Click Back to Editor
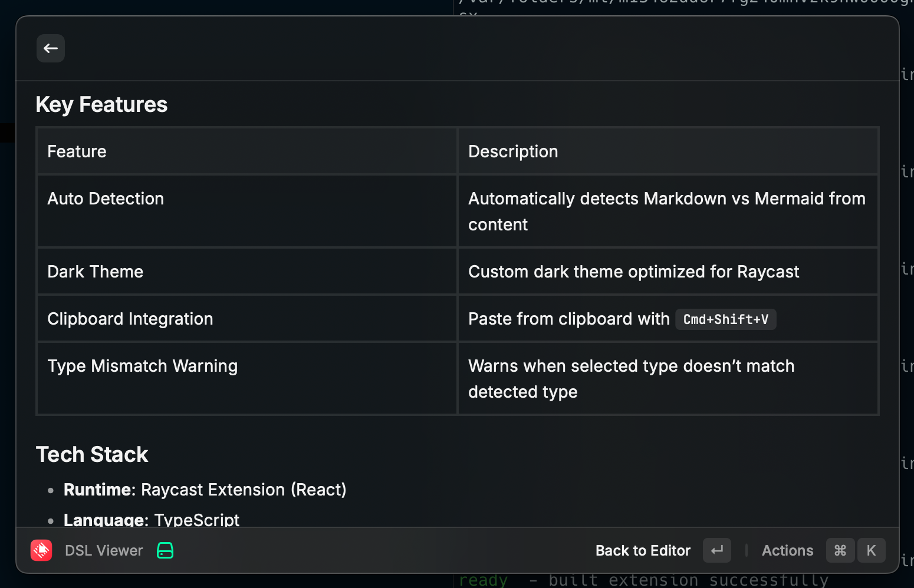The width and height of the screenshot is (914, 588). tap(642, 550)
